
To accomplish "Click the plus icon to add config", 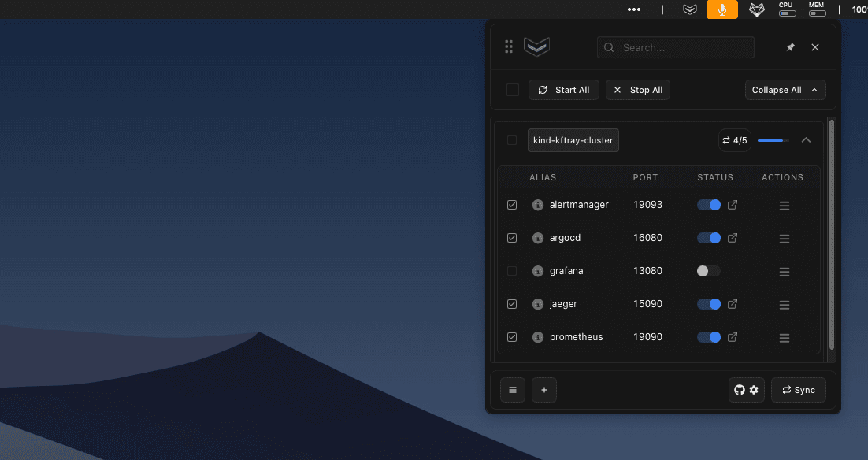I will [543, 390].
